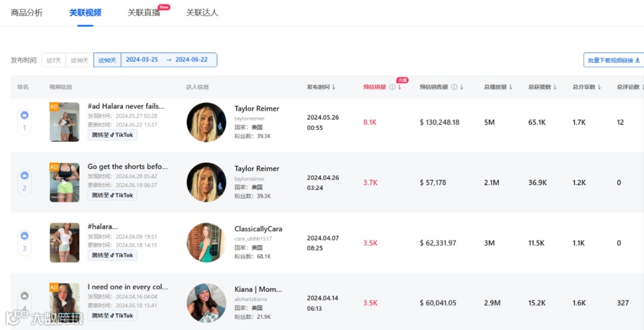Click Kiana avatar
The image size is (644, 330).
point(206,303)
